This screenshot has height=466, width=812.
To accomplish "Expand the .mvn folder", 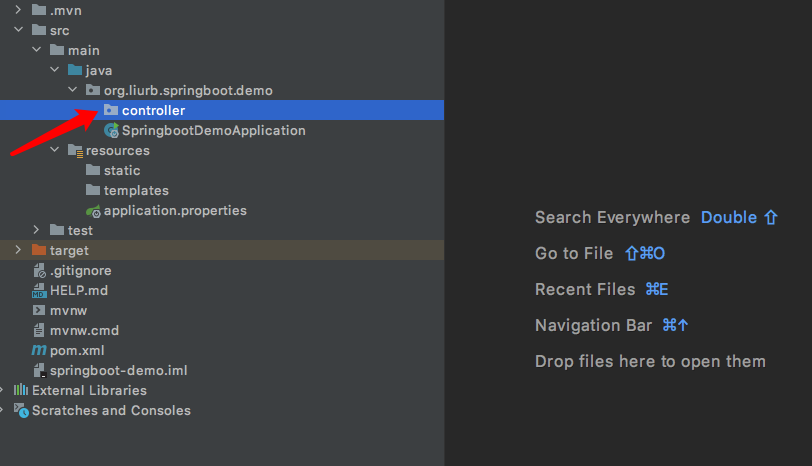I will (19, 9).
